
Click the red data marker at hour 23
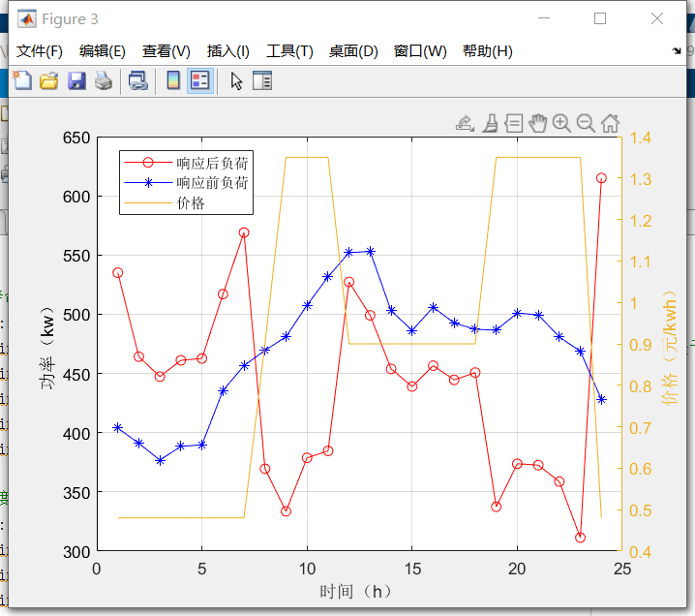580,538
